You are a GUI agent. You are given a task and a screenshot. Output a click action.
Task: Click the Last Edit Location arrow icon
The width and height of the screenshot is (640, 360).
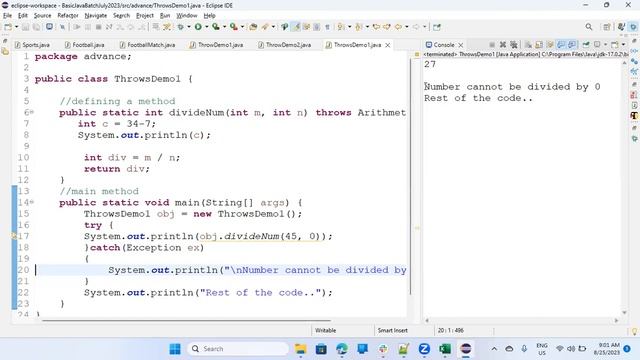[x=376, y=27]
